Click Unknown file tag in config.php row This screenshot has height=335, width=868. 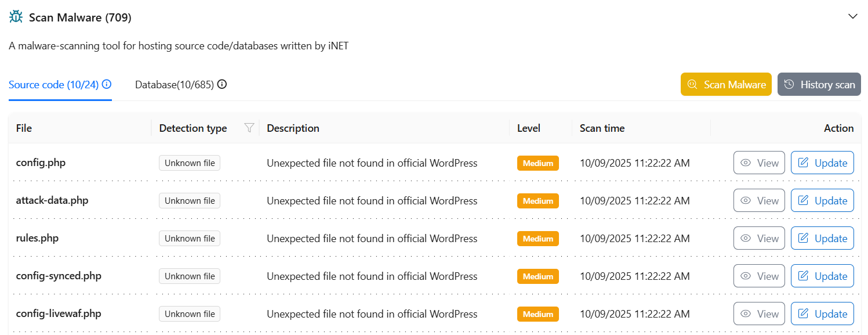coord(190,163)
